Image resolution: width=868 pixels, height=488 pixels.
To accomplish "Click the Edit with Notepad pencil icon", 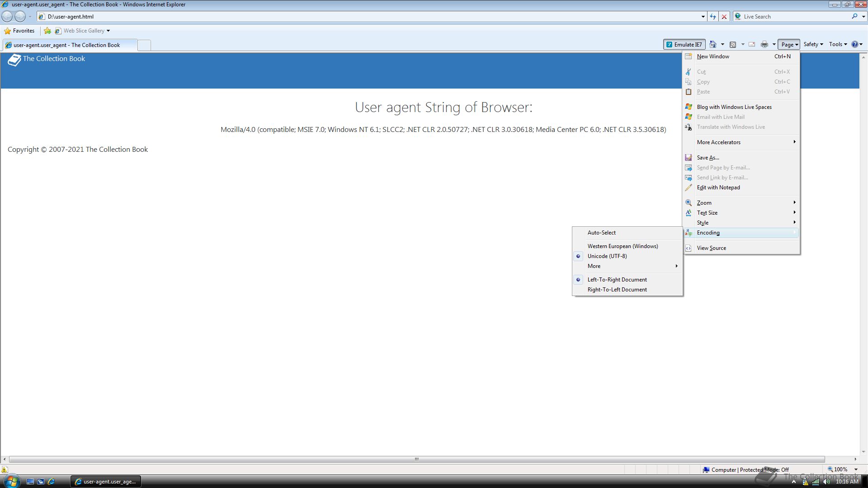I will (689, 188).
